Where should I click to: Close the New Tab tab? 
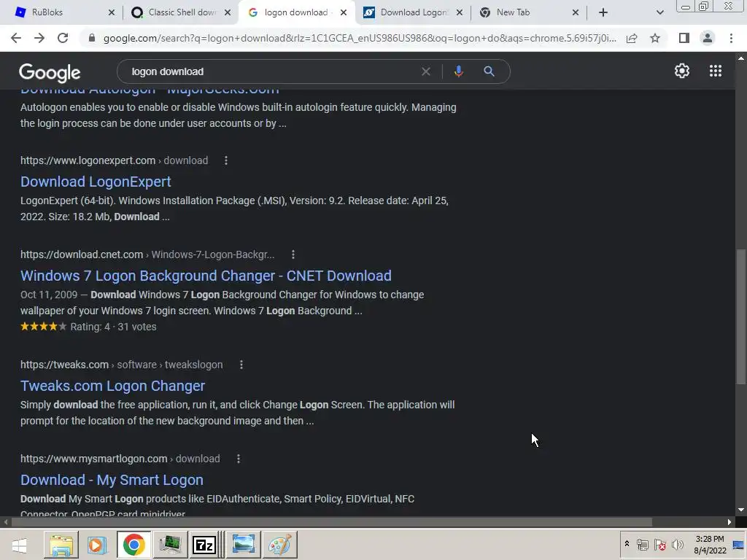576,12
